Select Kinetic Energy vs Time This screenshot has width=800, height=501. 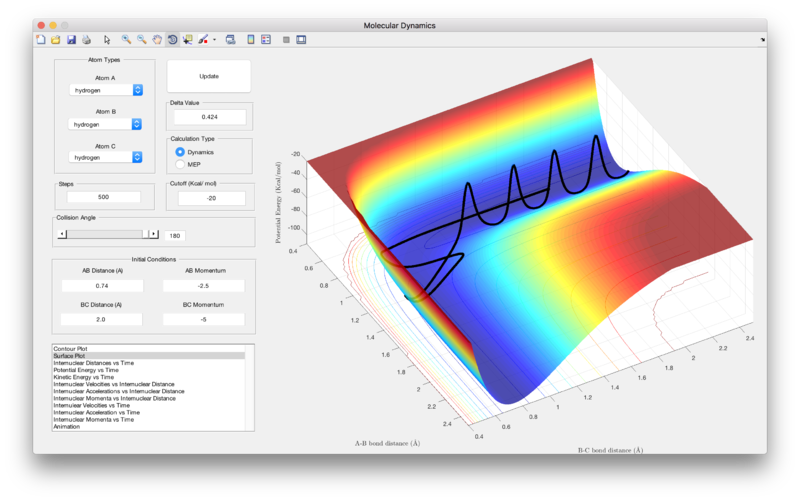pyautogui.click(x=84, y=377)
